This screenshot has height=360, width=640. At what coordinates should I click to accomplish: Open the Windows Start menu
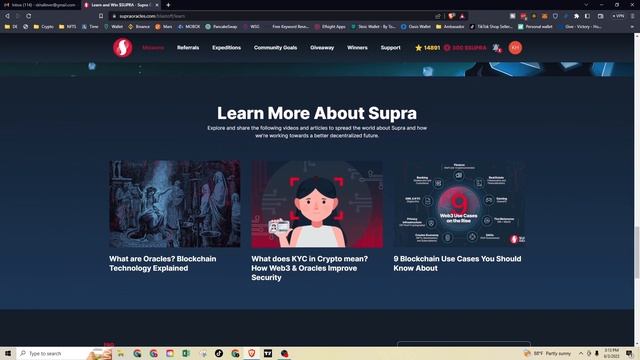click(8, 353)
